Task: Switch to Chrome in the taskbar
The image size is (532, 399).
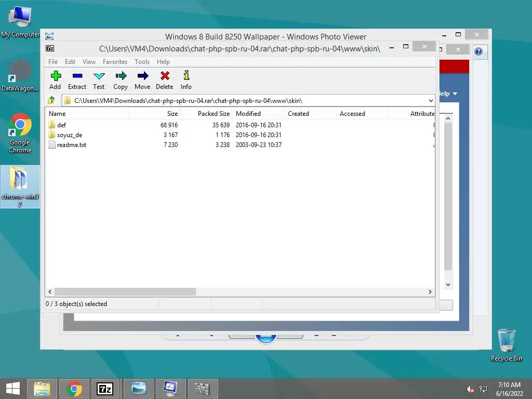Action: coord(74,389)
